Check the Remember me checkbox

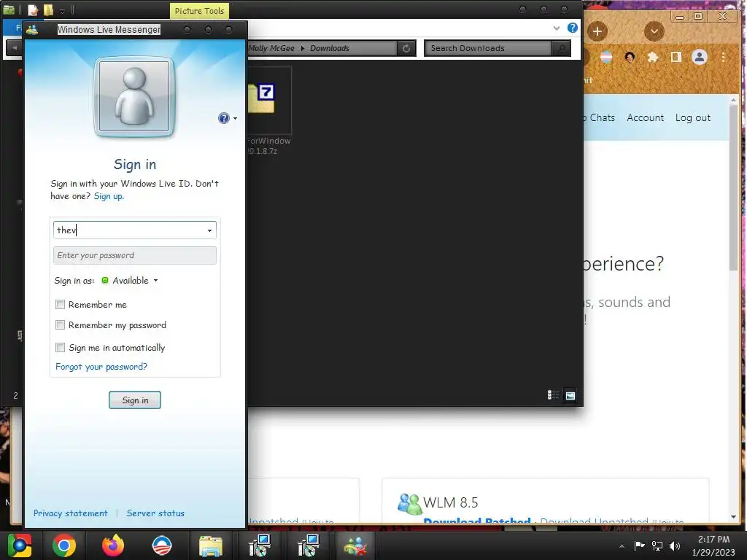pos(60,304)
